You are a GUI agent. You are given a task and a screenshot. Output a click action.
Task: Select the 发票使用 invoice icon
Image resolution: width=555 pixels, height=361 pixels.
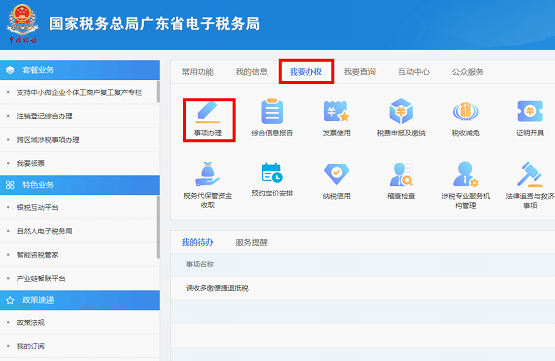coord(336,111)
